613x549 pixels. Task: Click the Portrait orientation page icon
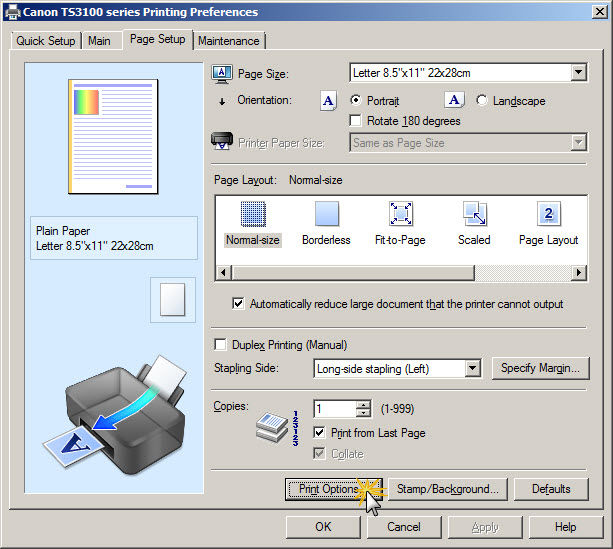click(x=328, y=101)
